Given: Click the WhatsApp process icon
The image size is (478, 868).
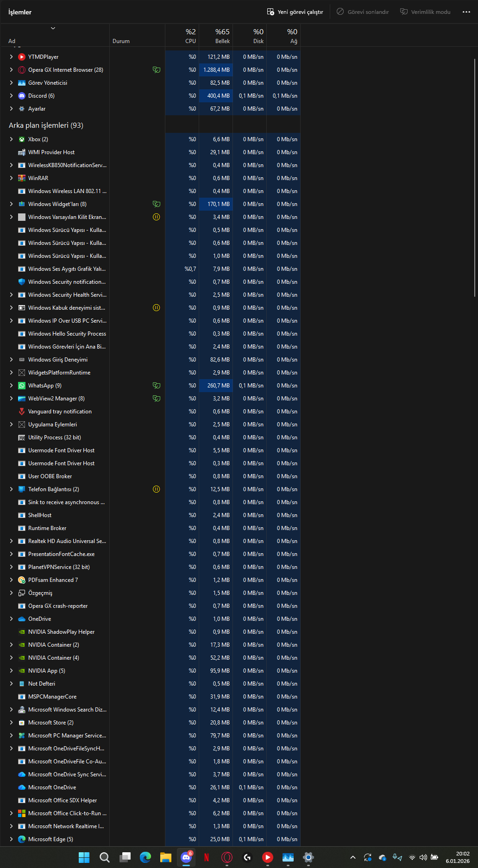Looking at the screenshot, I should click(x=22, y=386).
